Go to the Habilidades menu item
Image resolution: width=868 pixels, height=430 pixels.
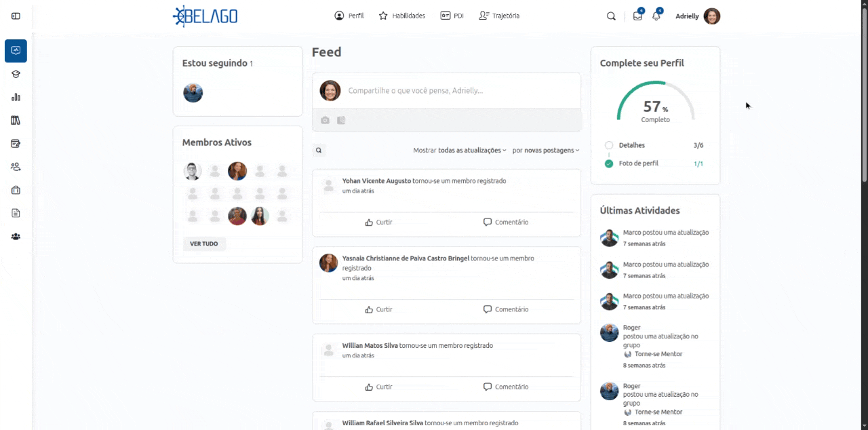pos(402,16)
